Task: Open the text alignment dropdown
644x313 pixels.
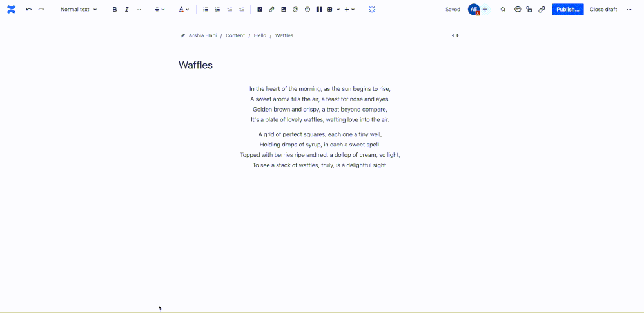Action: tap(159, 10)
